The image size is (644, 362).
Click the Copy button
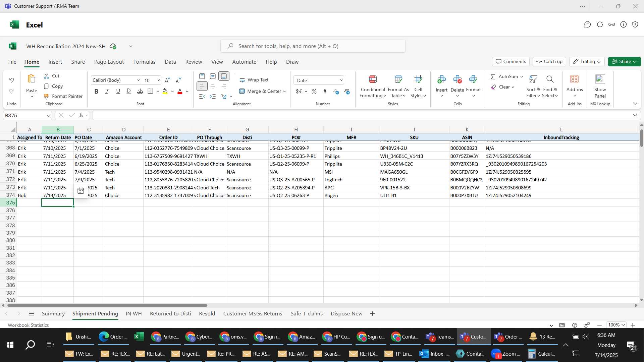pyautogui.click(x=53, y=86)
